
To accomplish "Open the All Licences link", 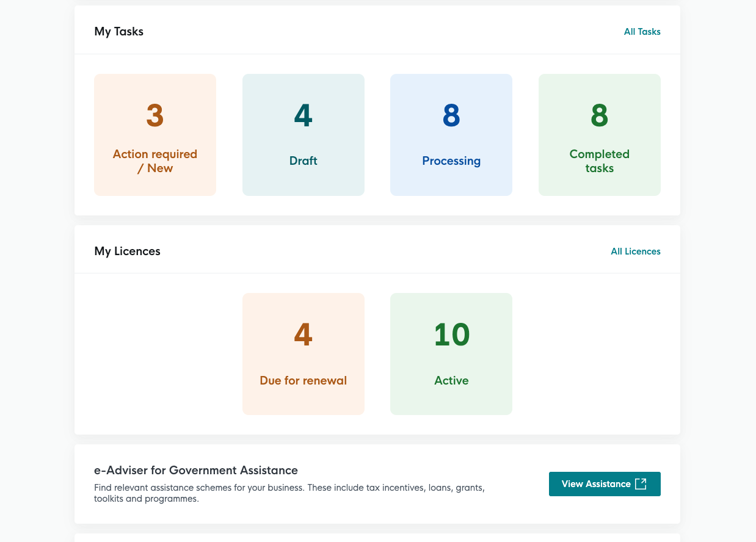I will (636, 251).
